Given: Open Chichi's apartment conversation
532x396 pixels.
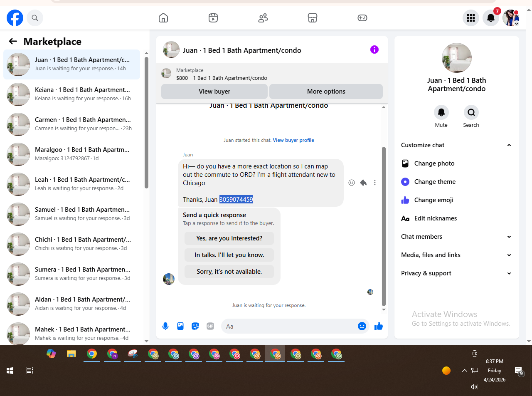Looking at the screenshot, I should [71, 244].
